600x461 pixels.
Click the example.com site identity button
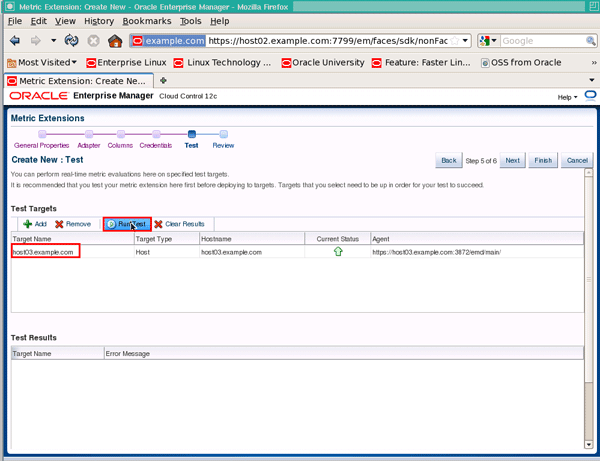[x=168, y=41]
